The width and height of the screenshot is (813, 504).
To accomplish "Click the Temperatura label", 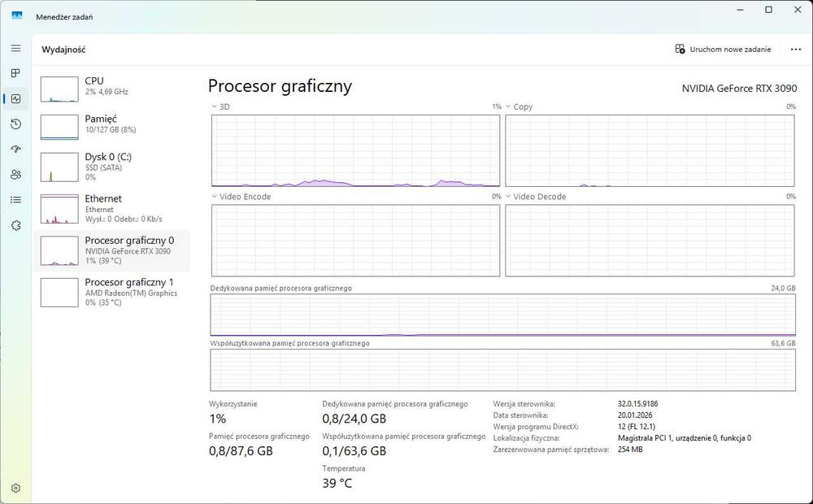I will click(x=344, y=468).
